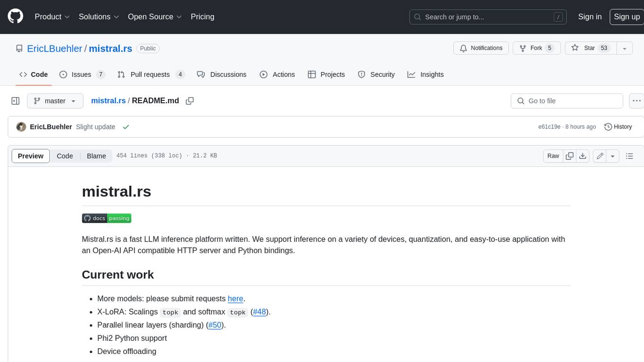The width and height of the screenshot is (644, 362).
Task: Expand the Open Source menu
Action: coord(155,17)
